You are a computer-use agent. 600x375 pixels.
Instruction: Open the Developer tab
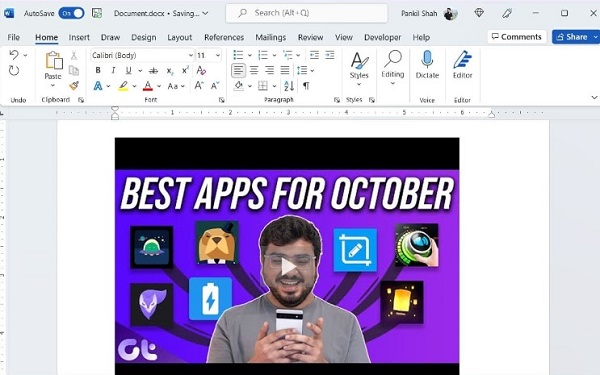tap(383, 38)
